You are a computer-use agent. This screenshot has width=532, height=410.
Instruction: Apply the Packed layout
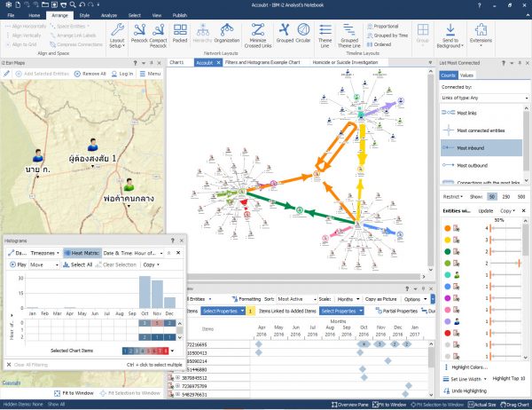(x=180, y=33)
